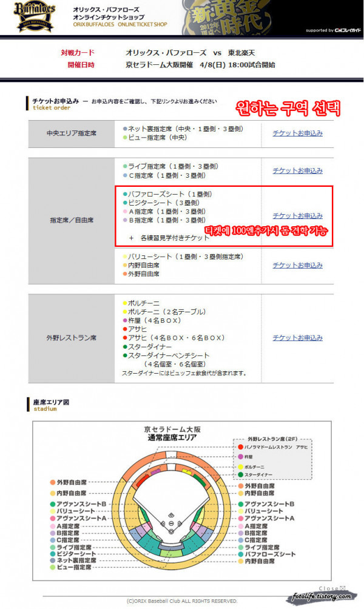364x609 pixels.
Task: Click オリックス・バファローズ vs 東北楽天 matchup text
Action: tap(190, 53)
